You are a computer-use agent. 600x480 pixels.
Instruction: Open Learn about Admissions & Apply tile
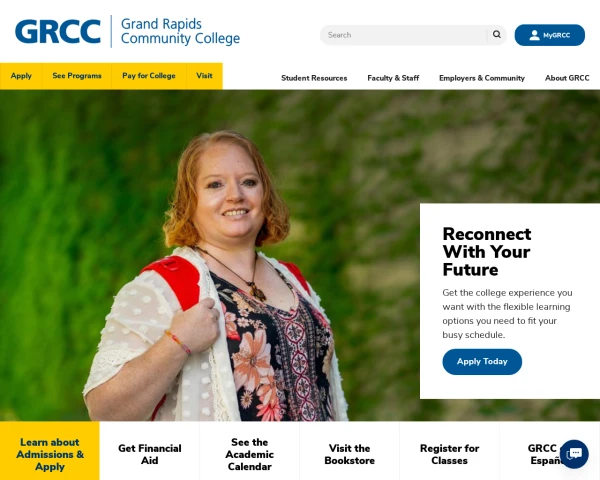point(50,454)
